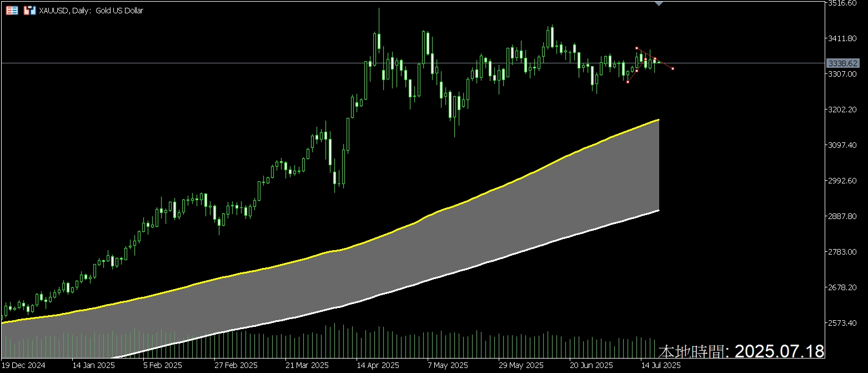Click the 3411.80 price scale label
This screenshot has width=868, height=373.
tap(842, 38)
